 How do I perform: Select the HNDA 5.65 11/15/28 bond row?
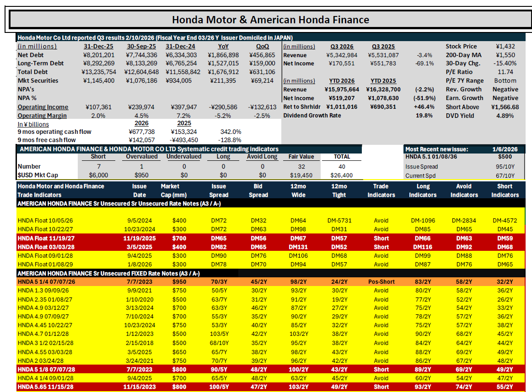click(x=270, y=387)
